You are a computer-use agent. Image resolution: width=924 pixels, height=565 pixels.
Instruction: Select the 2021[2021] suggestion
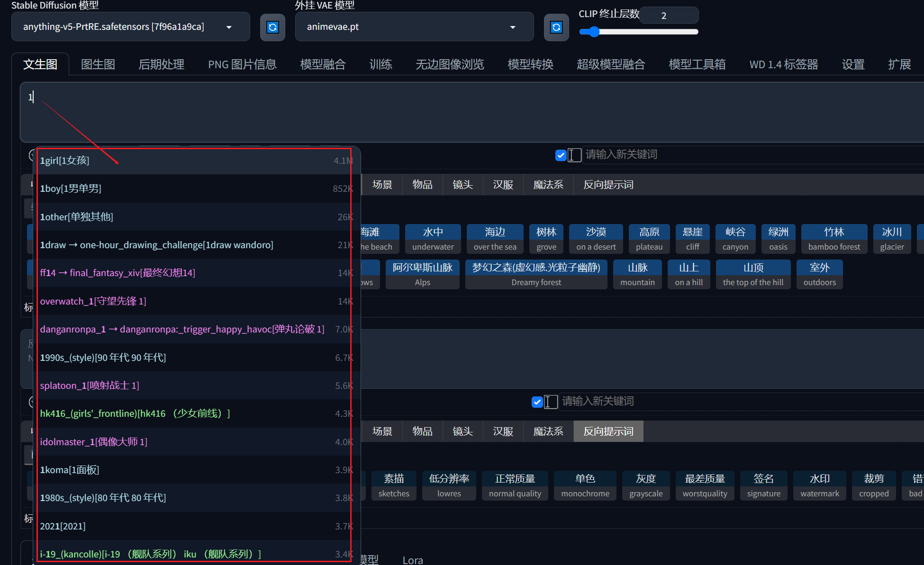tap(197, 526)
